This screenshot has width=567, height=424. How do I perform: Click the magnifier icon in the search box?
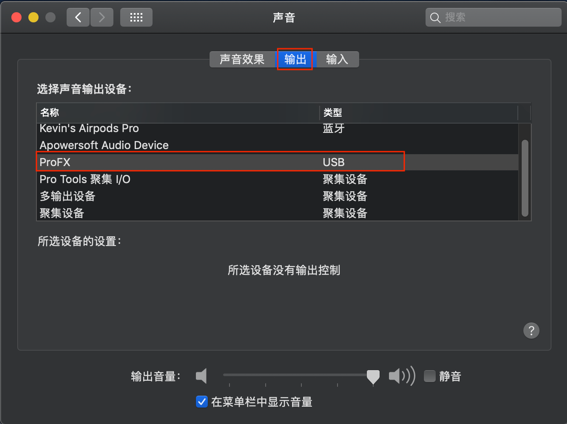click(435, 18)
